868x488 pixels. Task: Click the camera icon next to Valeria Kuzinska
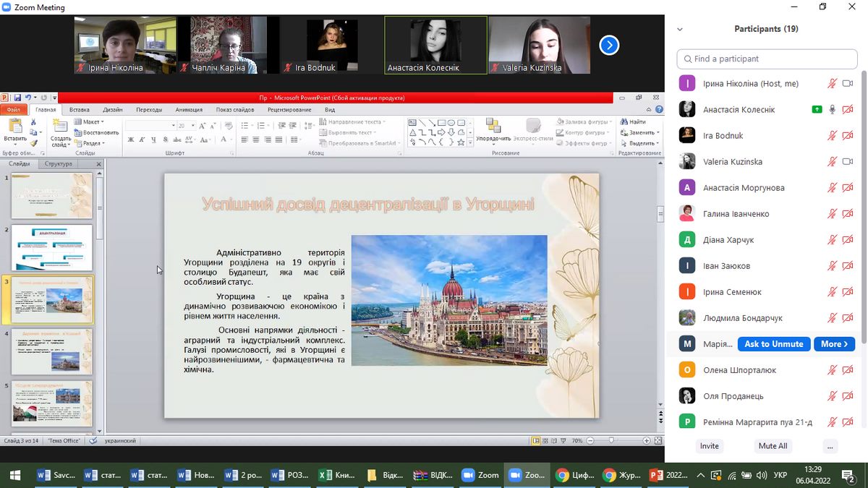tap(848, 162)
